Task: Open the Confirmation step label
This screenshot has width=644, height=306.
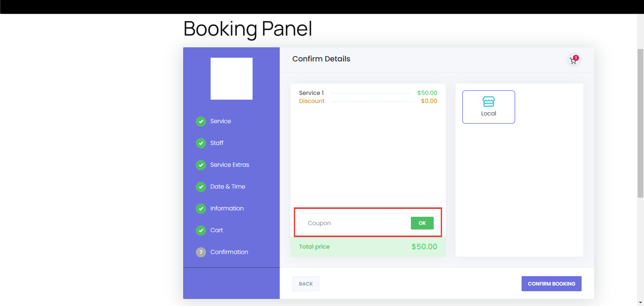Action: [x=229, y=252]
